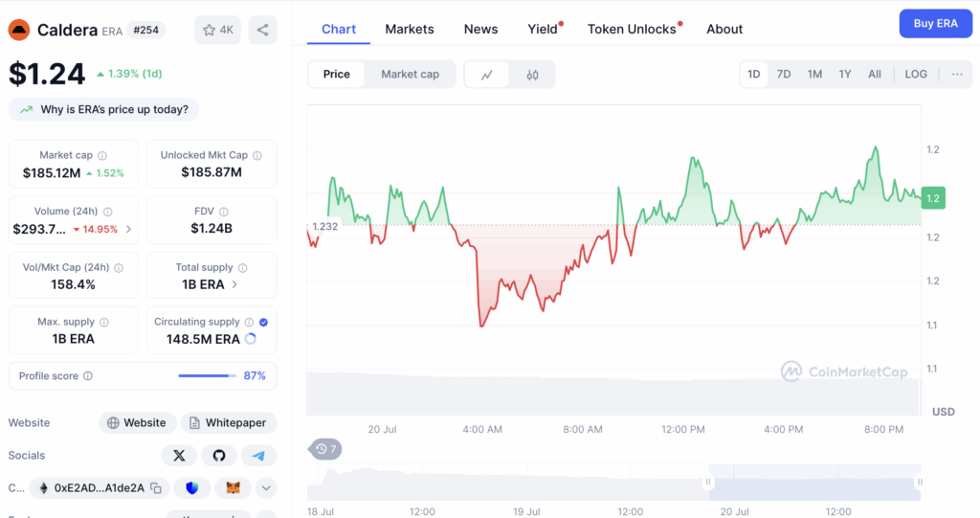Expand more contract addresses chevron
This screenshot has height=518, width=980.
(x=266, y=488)
